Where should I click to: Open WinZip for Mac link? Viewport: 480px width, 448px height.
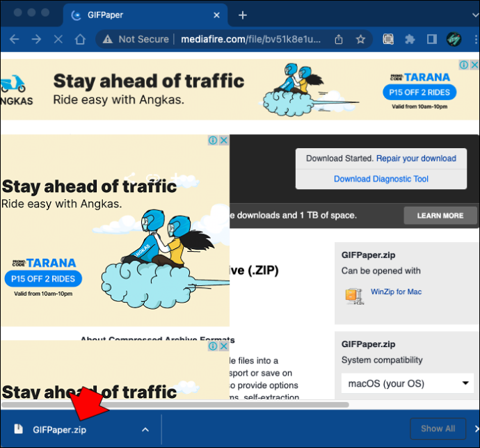[x=396, y=291]
